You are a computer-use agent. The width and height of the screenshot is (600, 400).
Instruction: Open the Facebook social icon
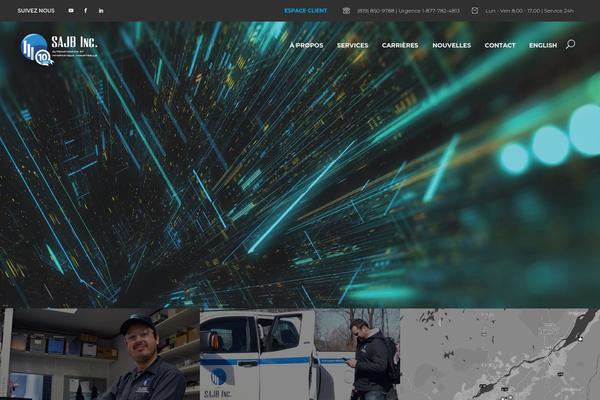click(x=86, y=11)
